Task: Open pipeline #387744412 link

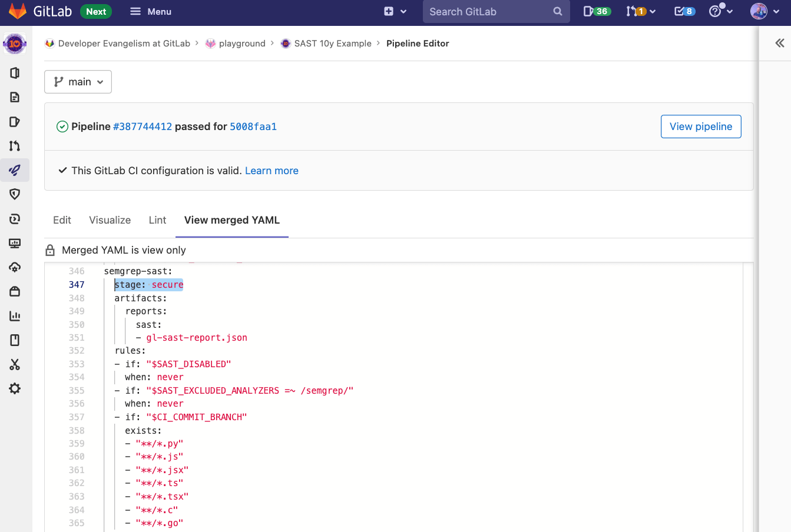Action: [x=141, y=126]
